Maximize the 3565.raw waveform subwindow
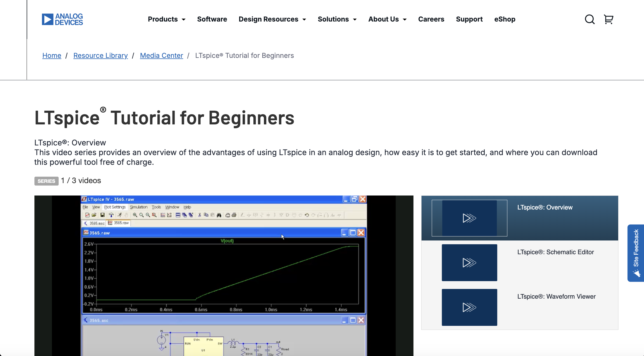The image size is (644, 356). tap(353, 233)
